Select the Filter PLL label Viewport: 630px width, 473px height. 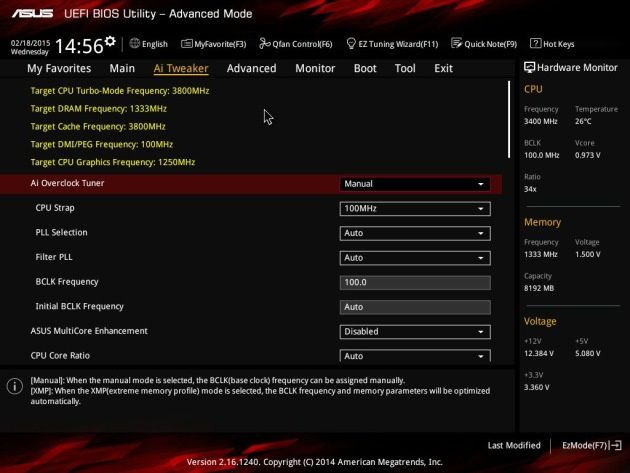tap(54, 257)
